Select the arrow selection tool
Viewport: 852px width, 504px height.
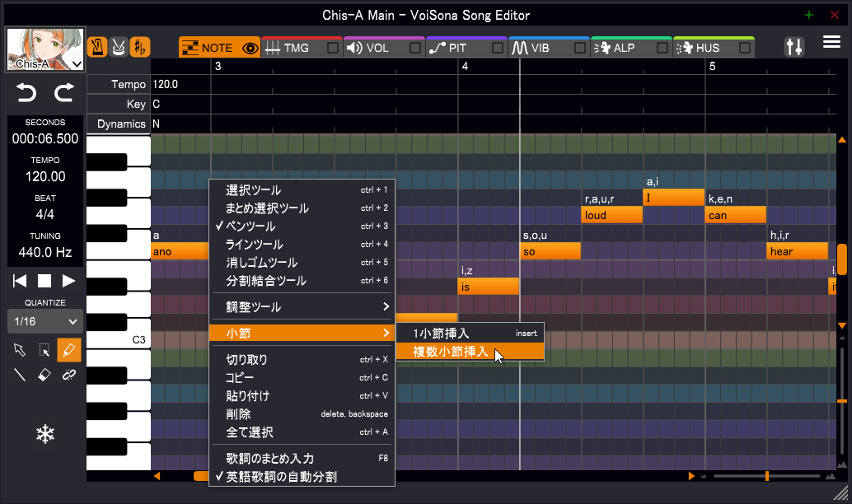(x=20, y=350)
